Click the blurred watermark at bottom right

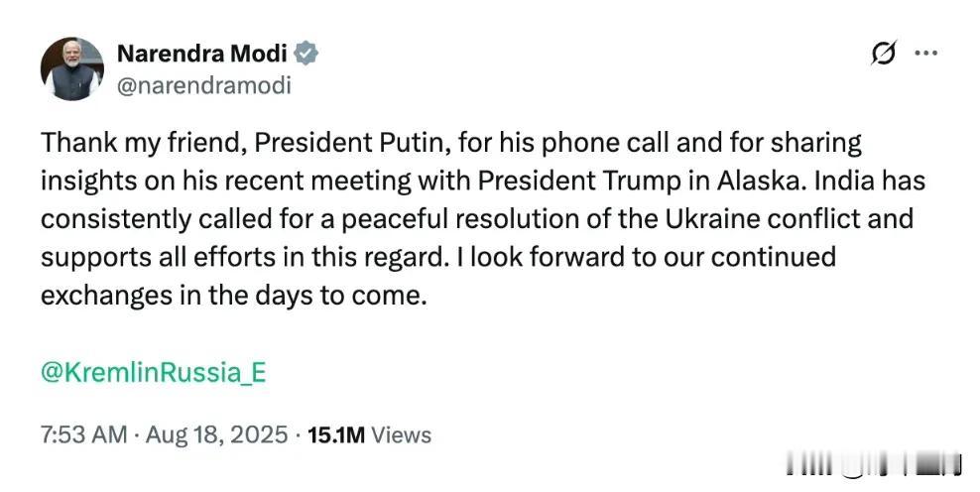click(874, 464)
